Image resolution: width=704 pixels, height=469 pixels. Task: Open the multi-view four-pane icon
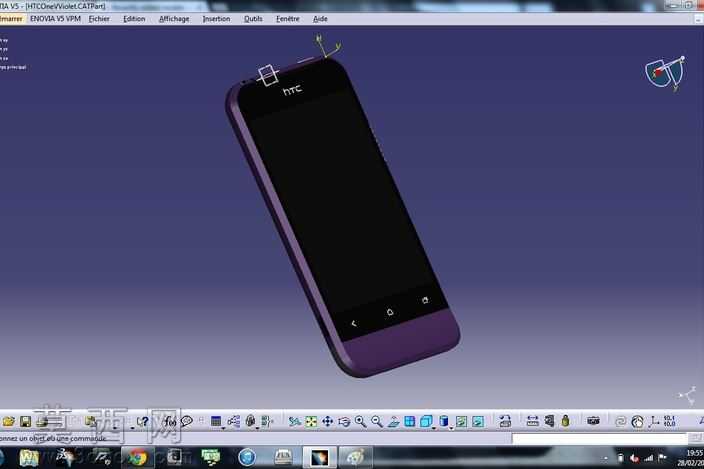tap(409, 421)
